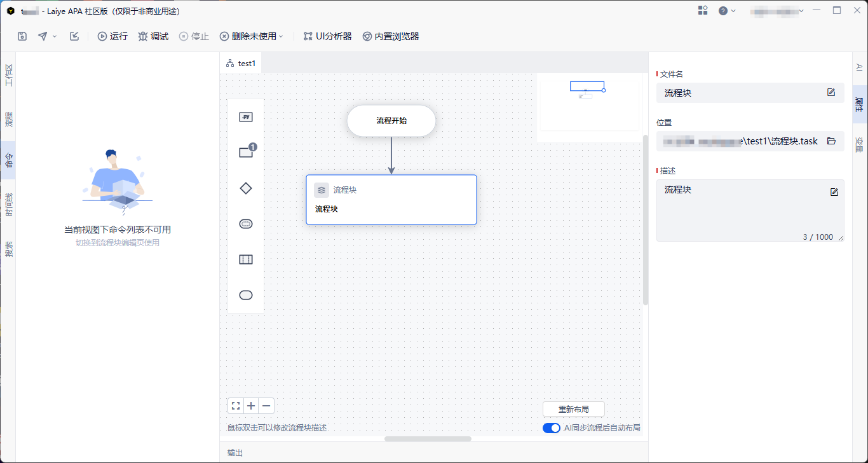
Task: Launch the 内置浏览器 browser
Action: (x=391, y=36)
